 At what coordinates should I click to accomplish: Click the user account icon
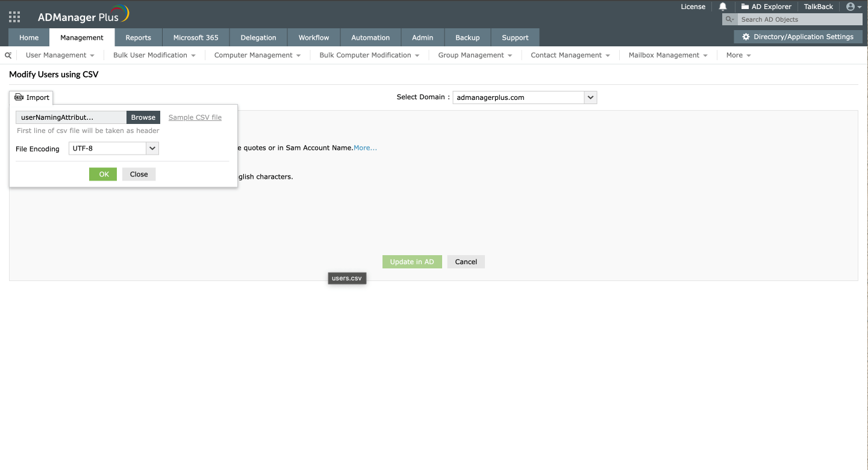tap(851, 7)
